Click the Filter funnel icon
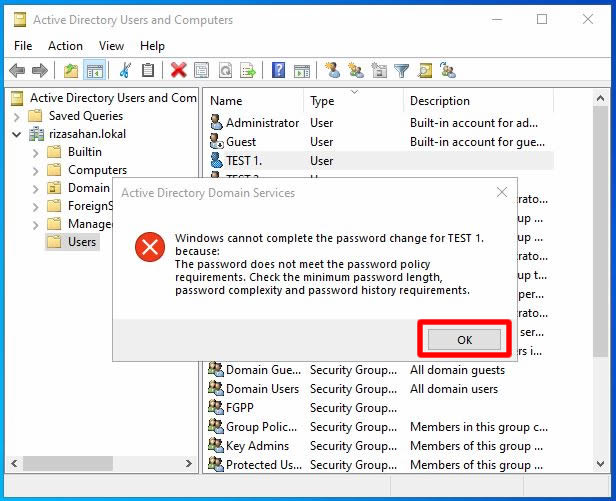616x501 pixels. [402, 71]
